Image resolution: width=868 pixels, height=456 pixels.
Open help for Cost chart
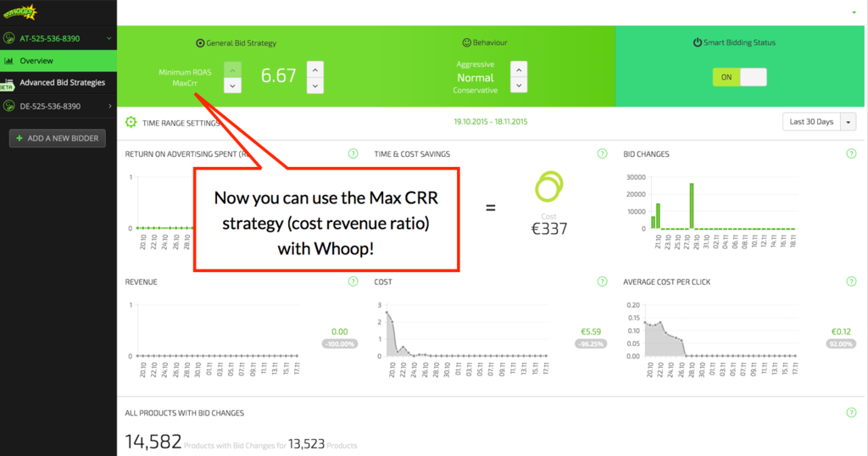tap(603, 281)
